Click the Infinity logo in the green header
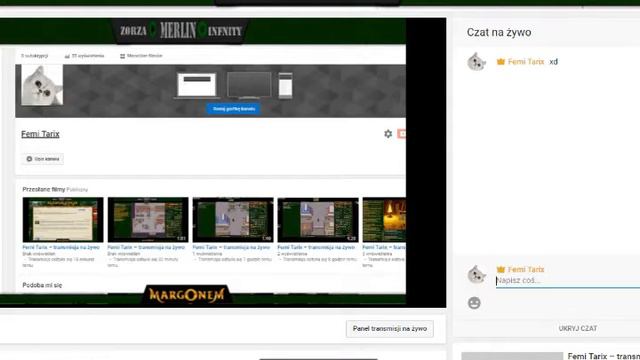Screen dimensions: 640x360 click(x=225, y=31)
